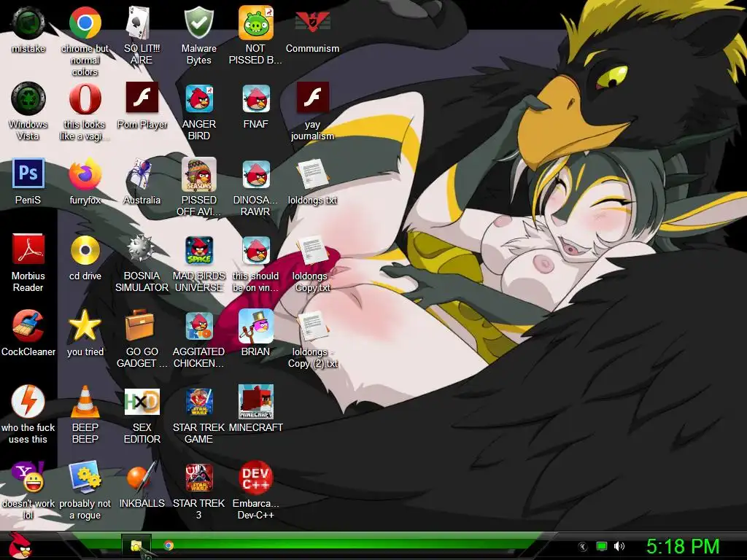Open the 'furryfox' Firefox icon
Image resolution: width=747 pixels, height=560 pixels.
pyautogui.click(x=85, y=174)
